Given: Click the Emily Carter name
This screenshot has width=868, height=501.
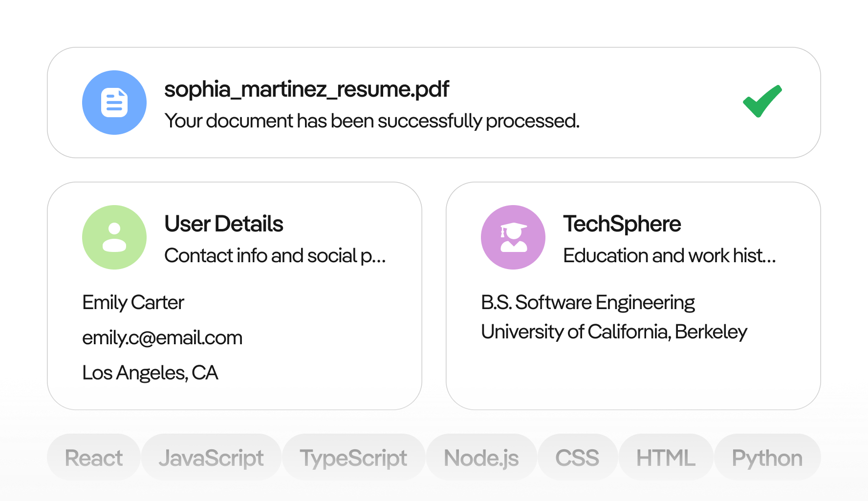Looking at the screenshot, I should coord(133,303).
